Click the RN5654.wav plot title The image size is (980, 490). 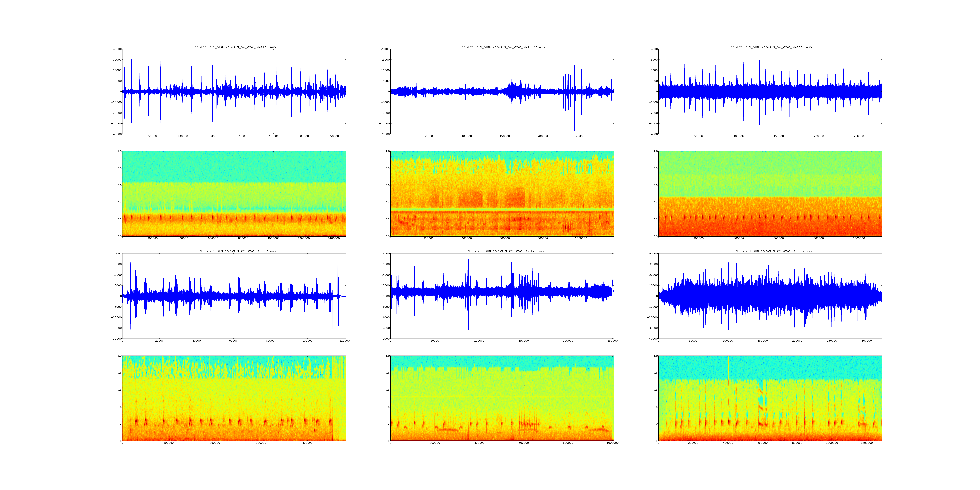coord(770,47)
